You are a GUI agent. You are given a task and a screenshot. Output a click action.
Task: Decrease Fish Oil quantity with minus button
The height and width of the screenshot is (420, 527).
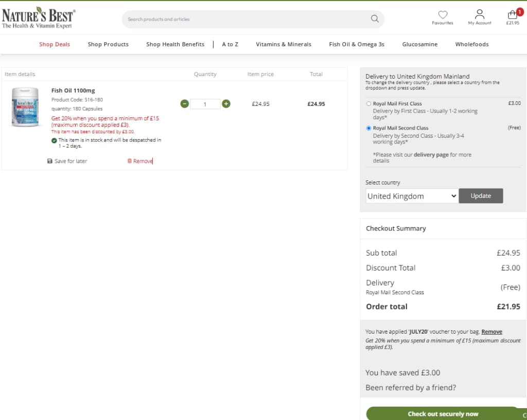pos(185,104)
